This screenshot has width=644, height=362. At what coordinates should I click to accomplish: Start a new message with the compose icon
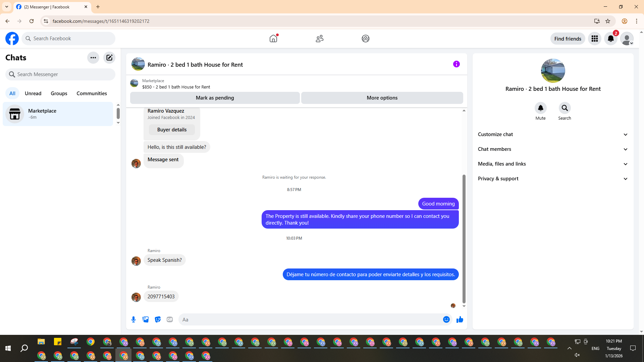coord(109,58)
